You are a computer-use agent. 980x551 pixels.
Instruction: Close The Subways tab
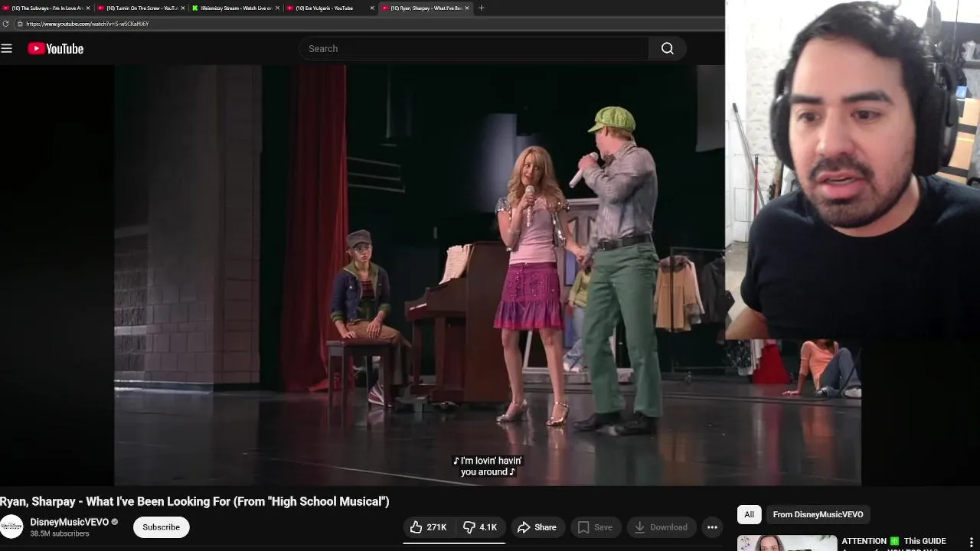[87, 8]
